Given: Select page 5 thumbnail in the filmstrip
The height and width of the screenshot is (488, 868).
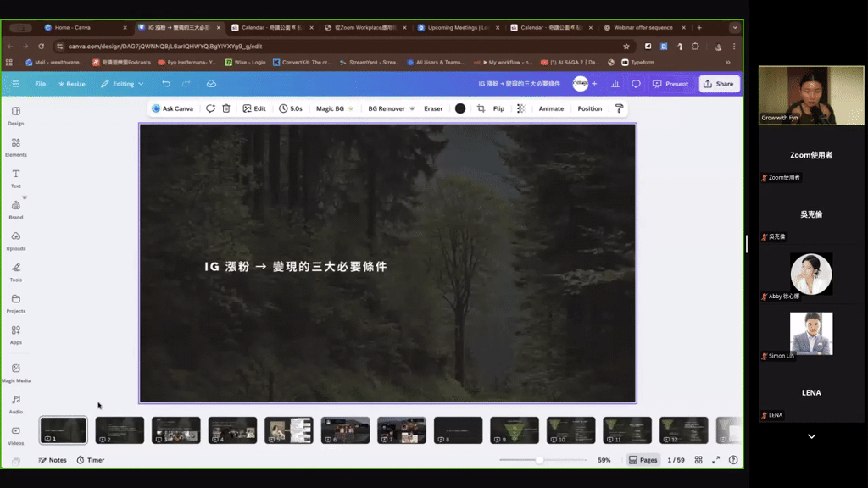Looking at the screenshot, I should click(x=288, y=430).
